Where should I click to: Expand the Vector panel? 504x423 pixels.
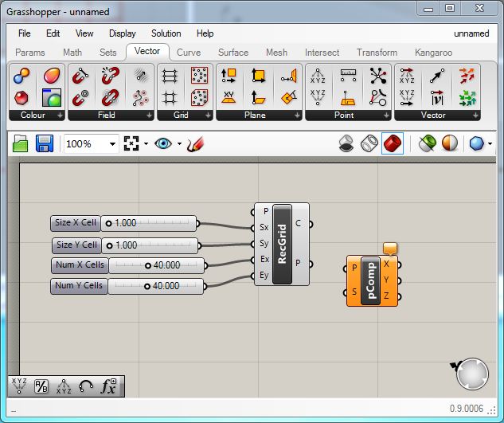pos(475,116)
